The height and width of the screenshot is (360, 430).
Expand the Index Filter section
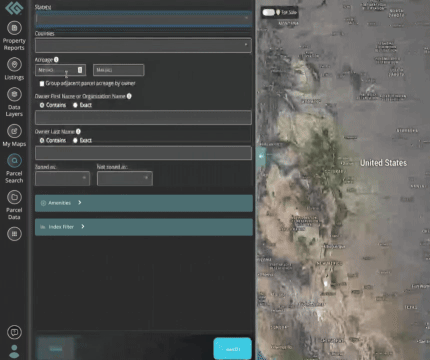[144, 227]
